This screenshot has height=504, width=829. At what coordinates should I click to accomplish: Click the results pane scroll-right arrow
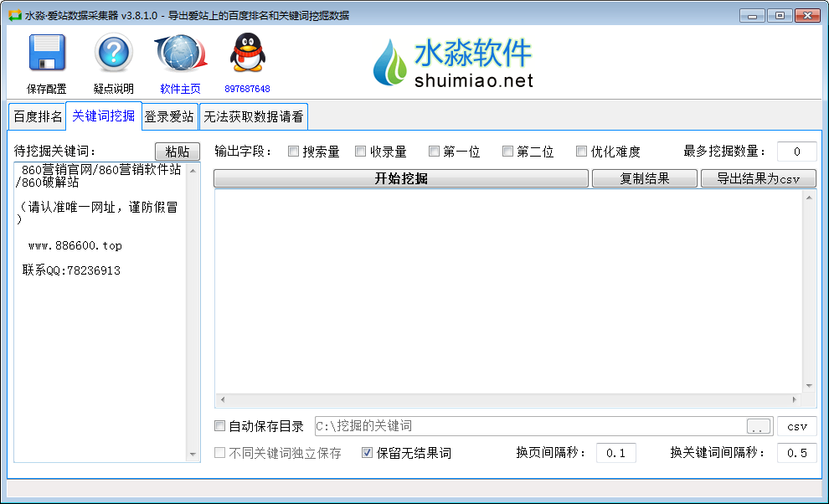795,400
